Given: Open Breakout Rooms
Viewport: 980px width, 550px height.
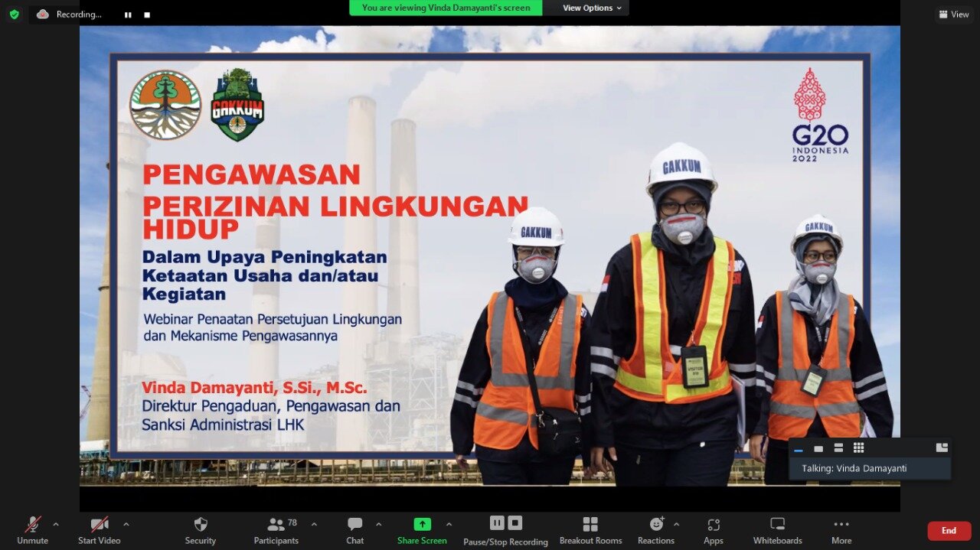Looking at the screenshot, I should [590, 530].
